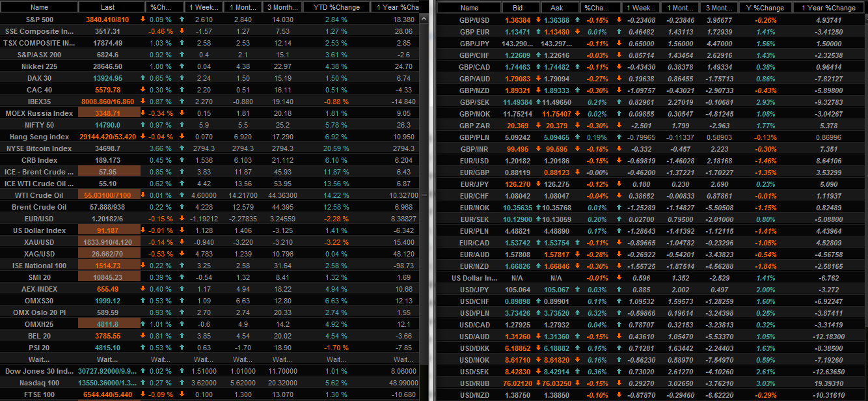Click the up arrow next to GBP/SEK bid
The height and width of the screenshot is (401, 868).
pos(539,102)
